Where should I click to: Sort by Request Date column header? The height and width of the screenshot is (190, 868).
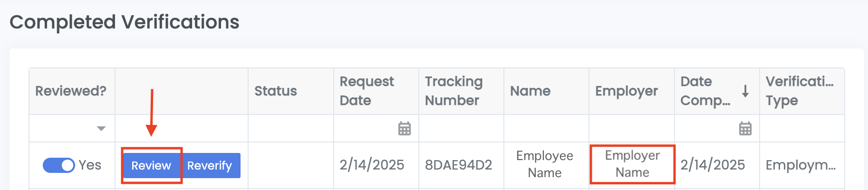[366, 91]
